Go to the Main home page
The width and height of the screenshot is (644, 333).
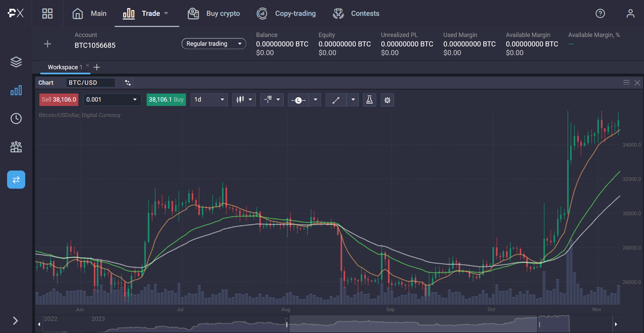(x=89, y=13)
